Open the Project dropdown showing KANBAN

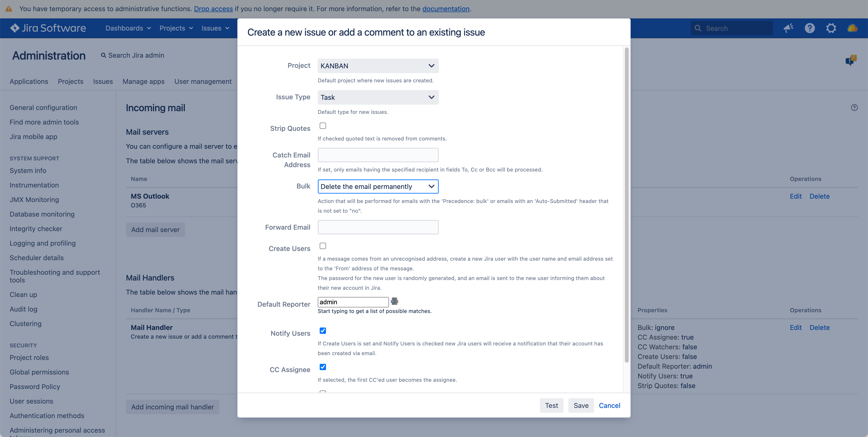click(x=378, y=66)
